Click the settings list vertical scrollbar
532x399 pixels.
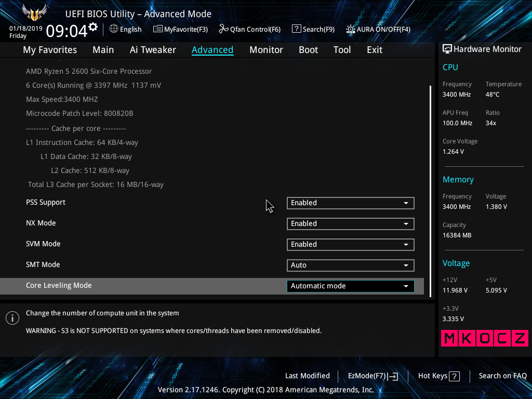click(431, 191)
